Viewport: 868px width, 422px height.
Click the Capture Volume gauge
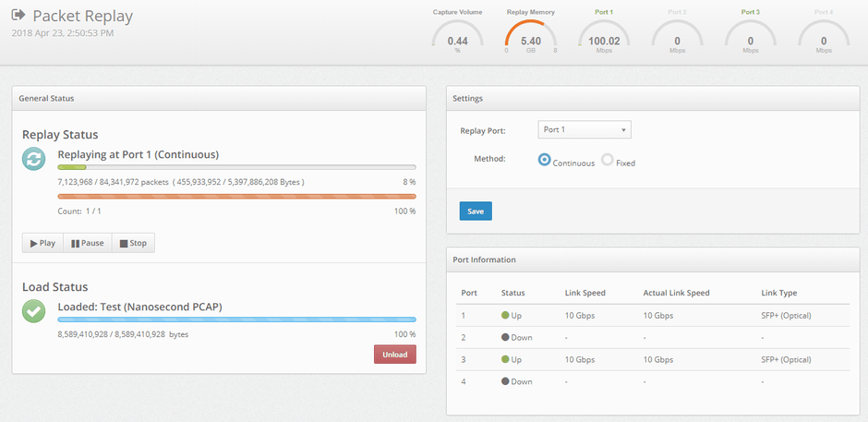457,34
